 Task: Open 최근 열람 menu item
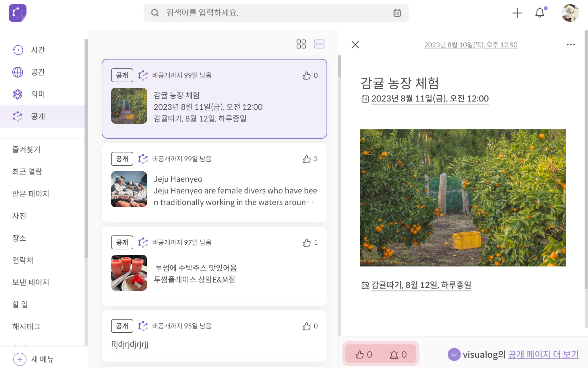[27, 172]
